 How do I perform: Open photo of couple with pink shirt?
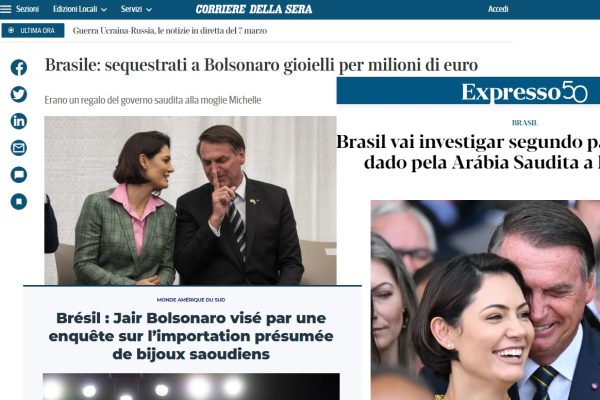(x=190, y=200)
